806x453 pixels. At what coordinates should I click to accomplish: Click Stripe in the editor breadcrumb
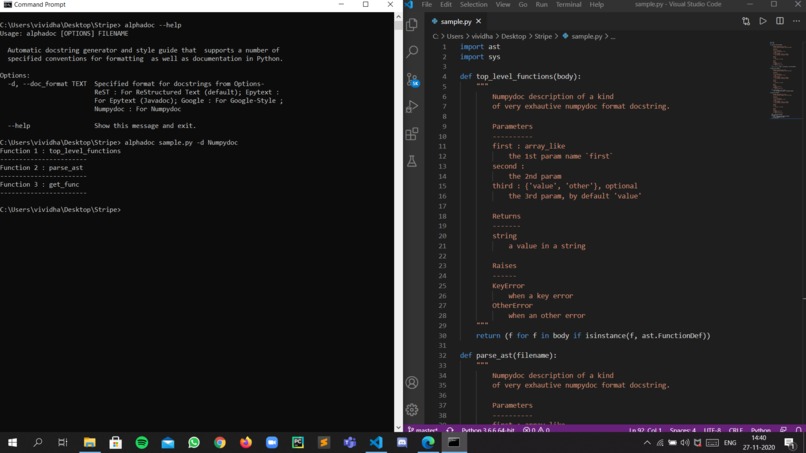[543, 37]
